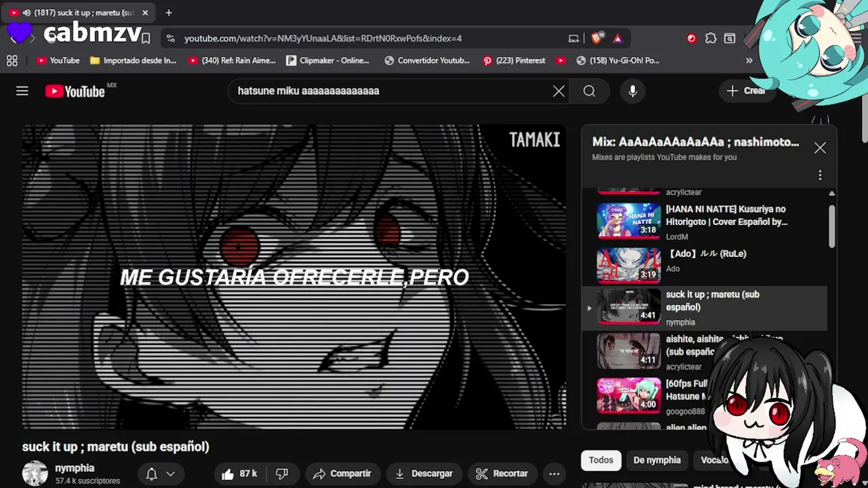Click the video player to pause
The image size is (868, 488).
click(294, 277)
